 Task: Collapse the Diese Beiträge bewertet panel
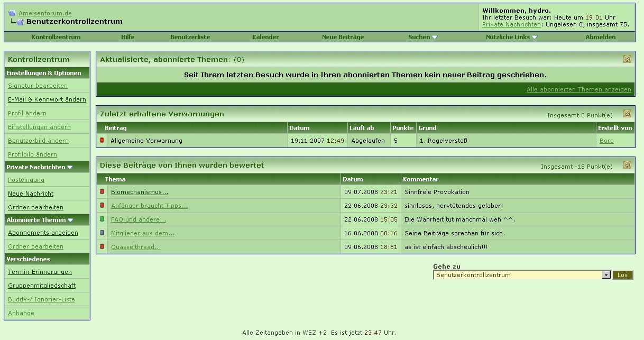coord(627,165)
